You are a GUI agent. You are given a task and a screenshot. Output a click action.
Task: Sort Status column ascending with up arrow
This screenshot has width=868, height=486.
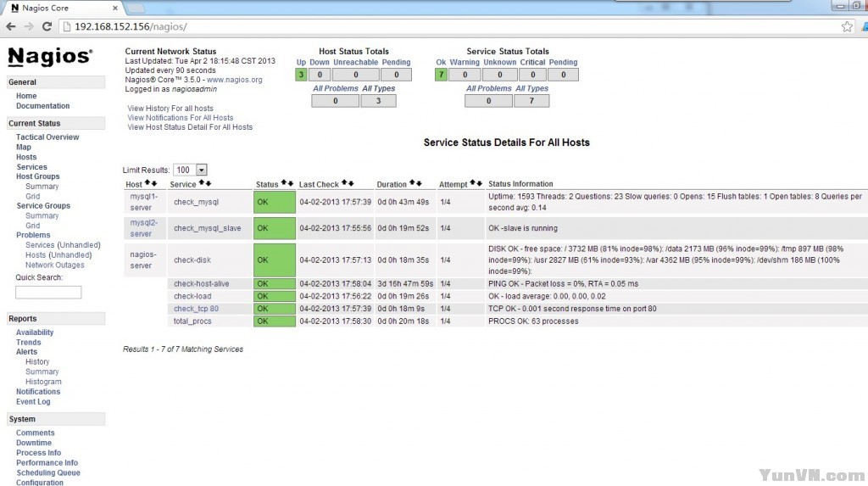tap(283, 183)
